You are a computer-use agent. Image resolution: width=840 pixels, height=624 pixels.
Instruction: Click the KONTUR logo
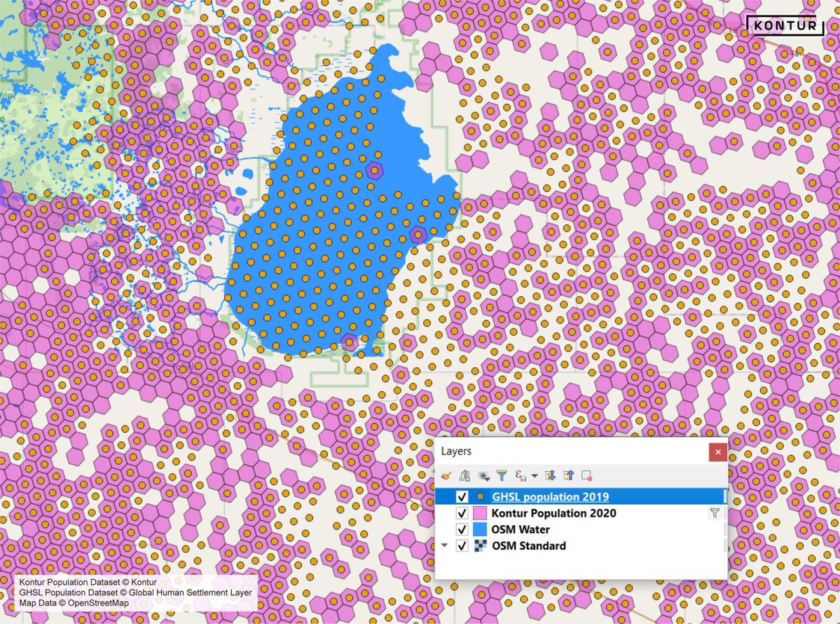pos(785,26)
